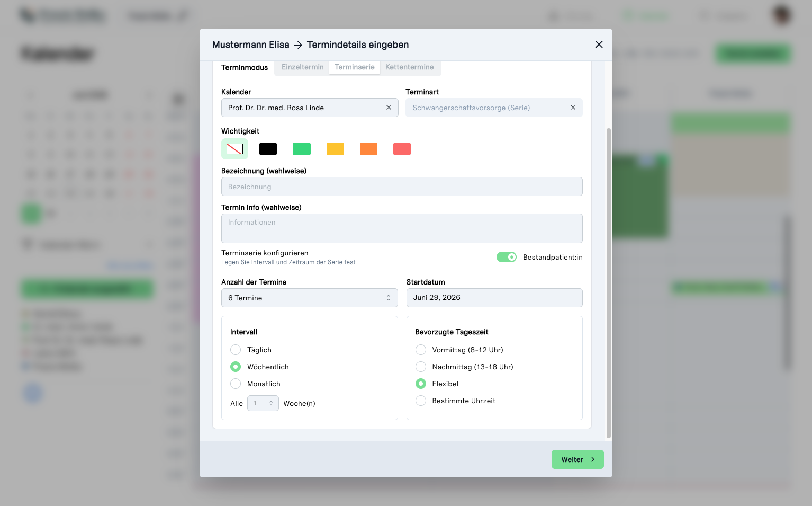Click the Termin Info Informationen textarea

pos(402,228)
